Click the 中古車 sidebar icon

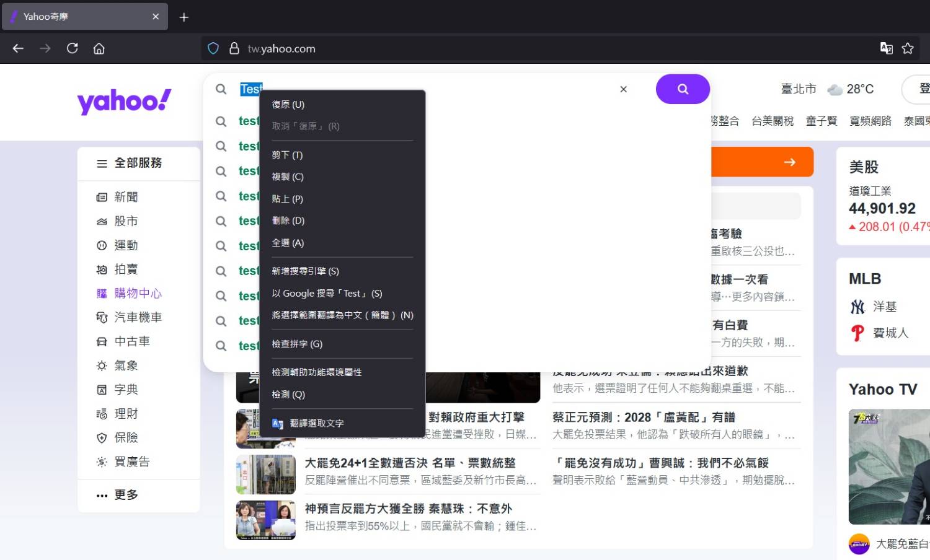(x=102, y=341)
